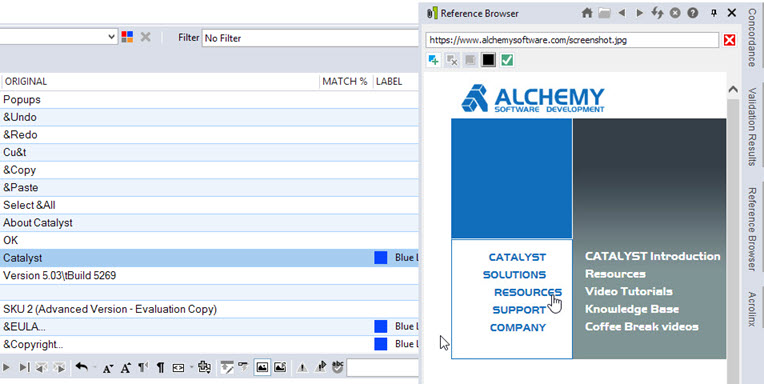Open CATALYST Introduction link
Screen dimensions: 764x384
coord(652,256)
